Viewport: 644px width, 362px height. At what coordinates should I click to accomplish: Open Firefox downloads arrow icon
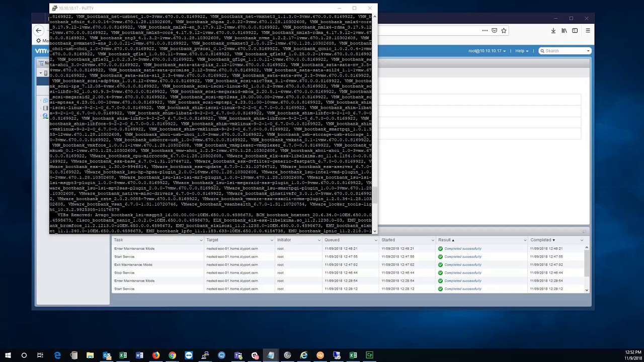point(553,31)
